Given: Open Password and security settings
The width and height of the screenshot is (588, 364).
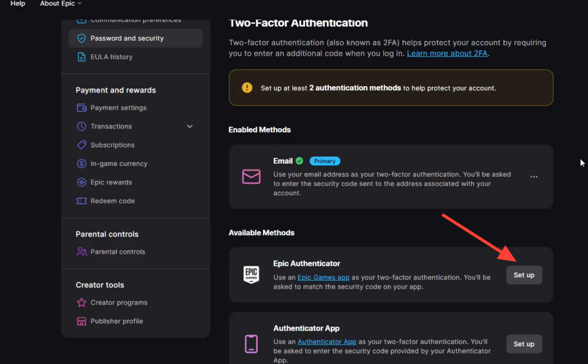Looking at the screenshot, I should 136,38.
